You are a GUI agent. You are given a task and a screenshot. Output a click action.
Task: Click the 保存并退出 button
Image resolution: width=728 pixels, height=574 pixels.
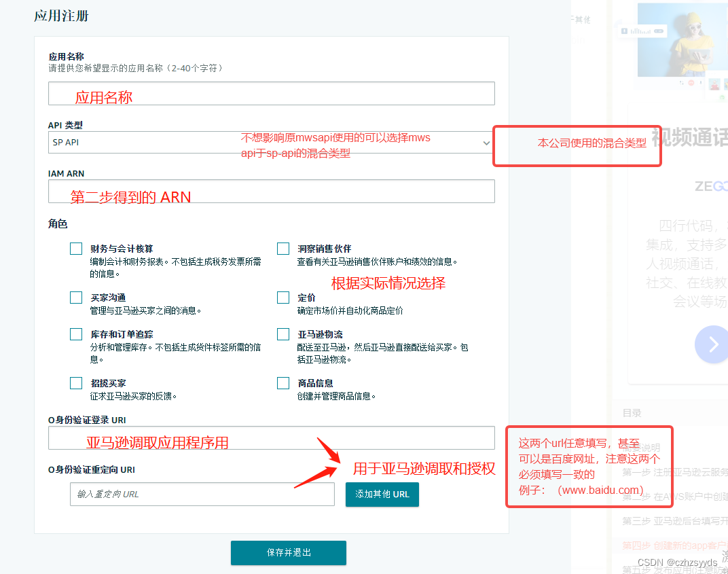288,553
